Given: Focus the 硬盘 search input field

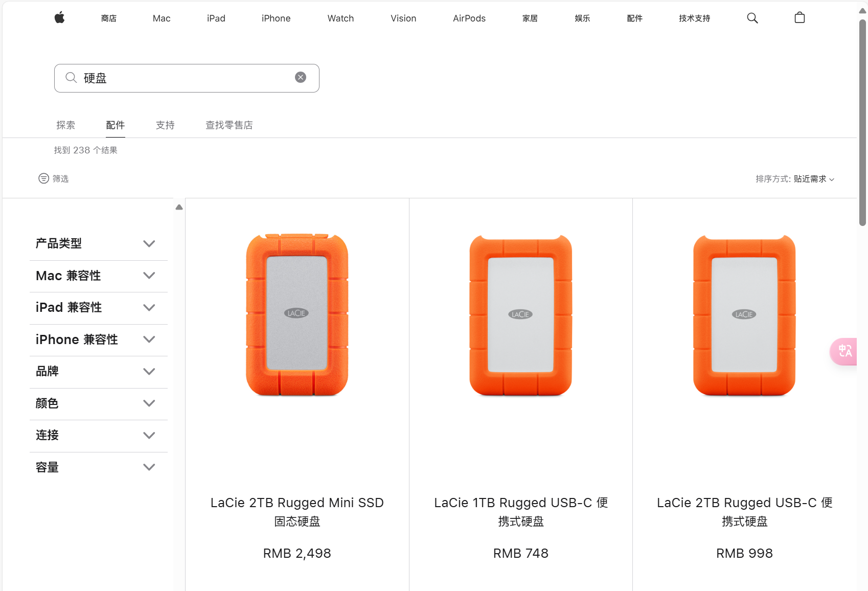Looking at the screenshot, I should click(187, 78).
